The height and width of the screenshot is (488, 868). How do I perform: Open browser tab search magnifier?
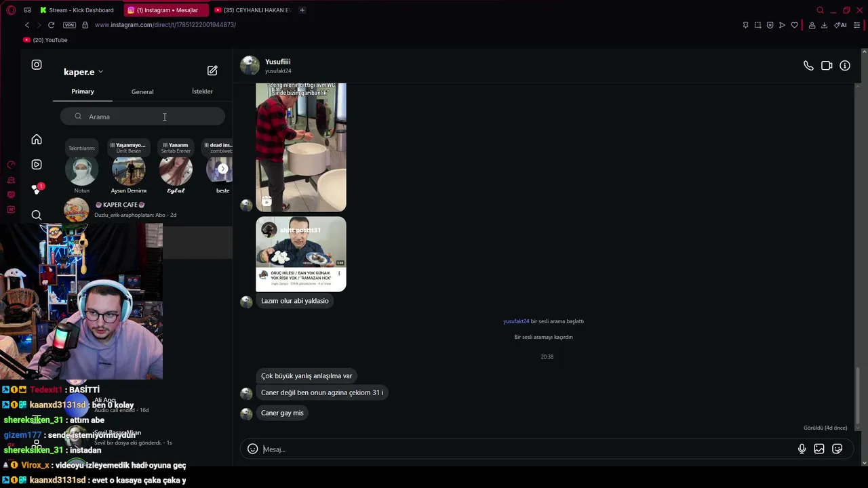point(820,10)
